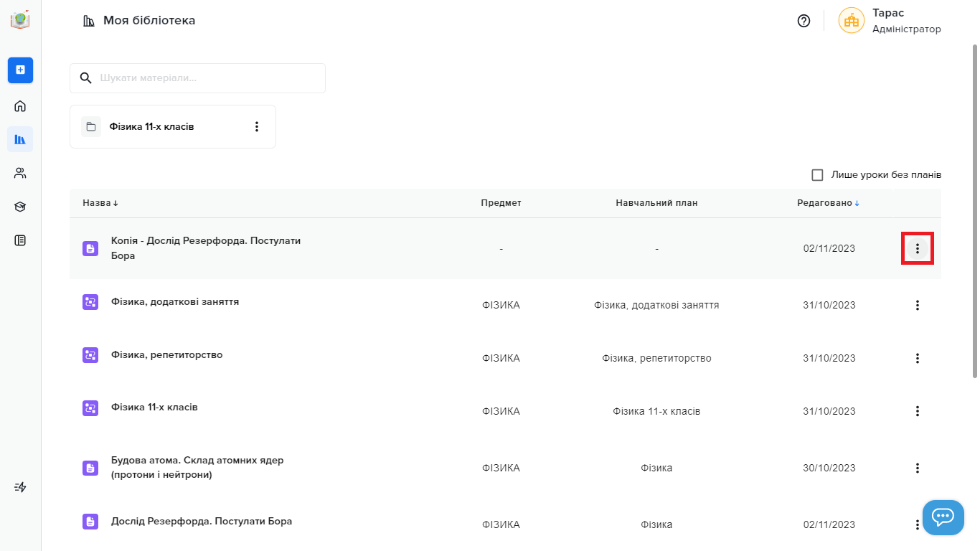Image resolution: width=980 pixels, height=551 pixels.
Task: Open three-dot menu for Будова атома row
Action: tap(917, 468)
